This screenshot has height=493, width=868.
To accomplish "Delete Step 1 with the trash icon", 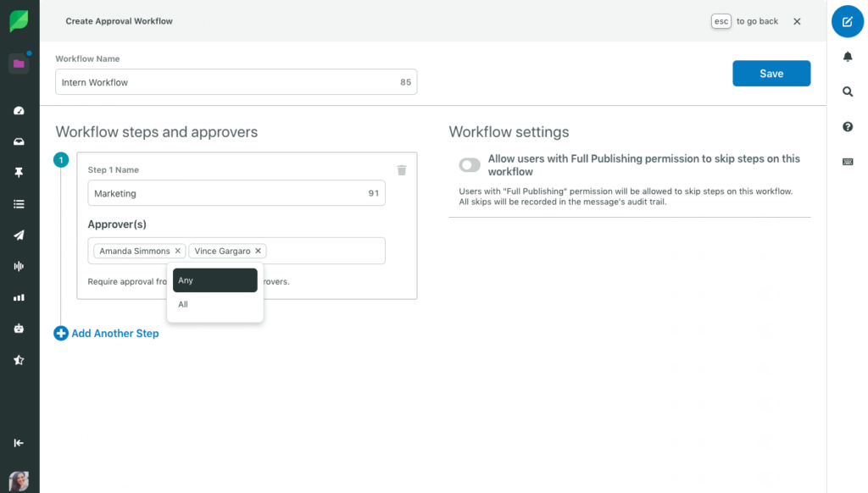I will click(402, 170).
